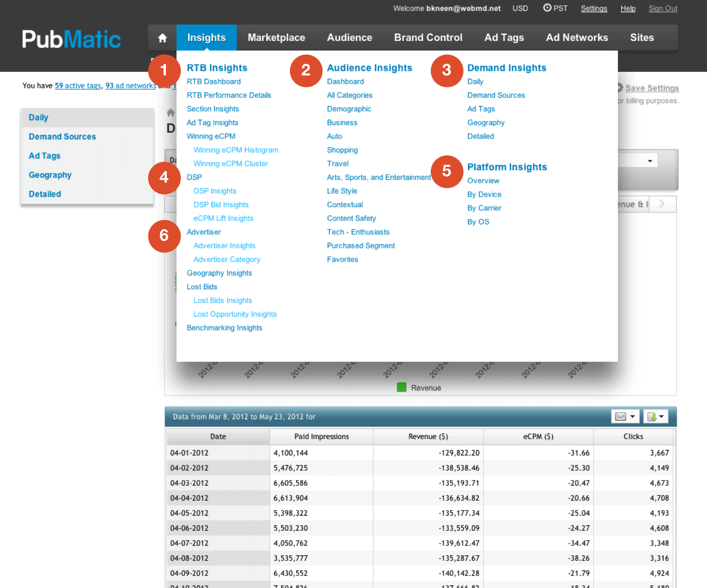The height and width of the screenshot is (588, 707).
Task: Open the dropdown arrow in the gray filter bar
Action: (650, 161)
